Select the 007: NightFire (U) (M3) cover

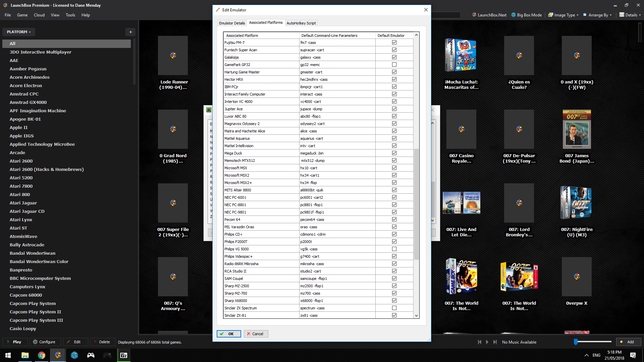pyautogui.click(x=577, y=203)
